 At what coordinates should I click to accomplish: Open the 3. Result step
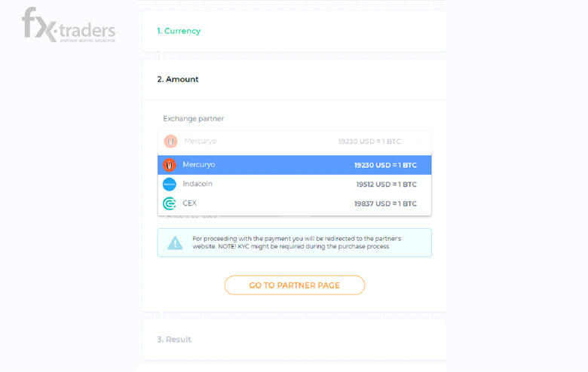click(x=174, y=340)
